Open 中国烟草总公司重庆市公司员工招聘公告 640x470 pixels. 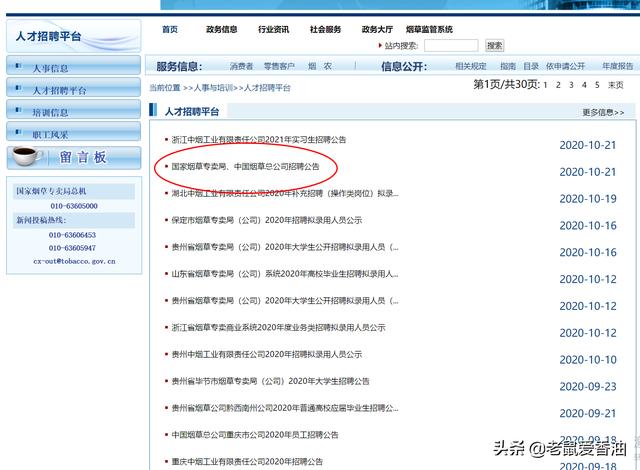pyautogui.click(x=255, y=435)
